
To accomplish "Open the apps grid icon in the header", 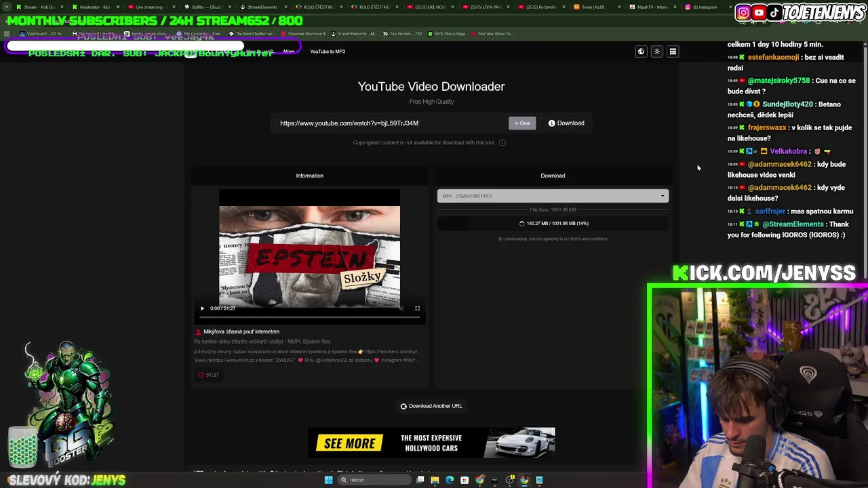I will point(673,52).
